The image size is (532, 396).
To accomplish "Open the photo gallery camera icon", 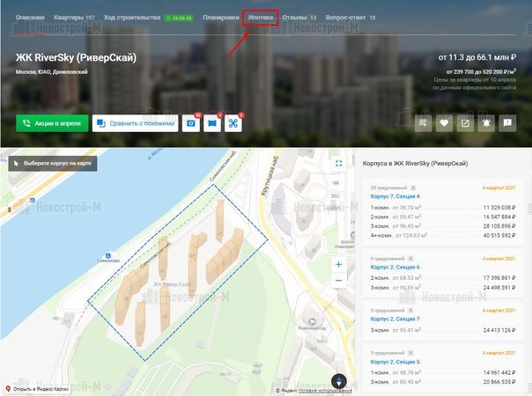I will pos(190,124).
